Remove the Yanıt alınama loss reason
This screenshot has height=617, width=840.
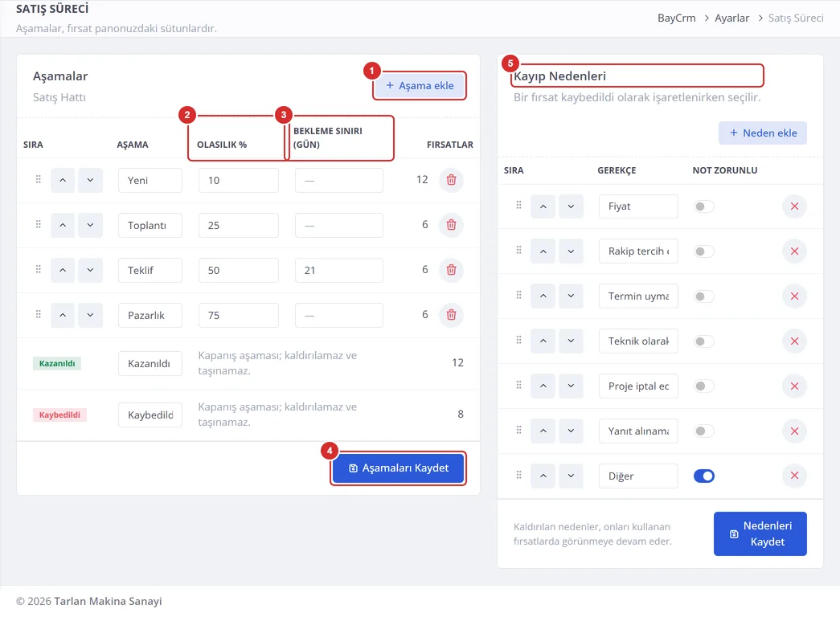click(x=794, y=431)
